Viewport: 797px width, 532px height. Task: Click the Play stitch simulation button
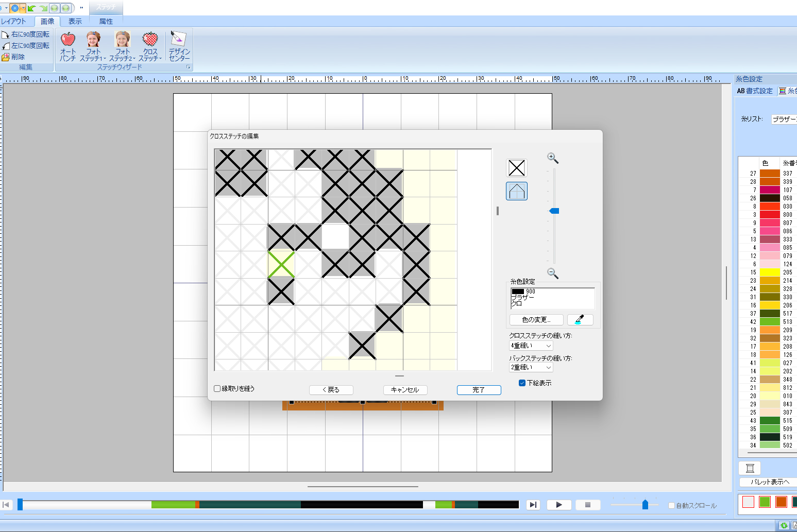tap(559, 505)
